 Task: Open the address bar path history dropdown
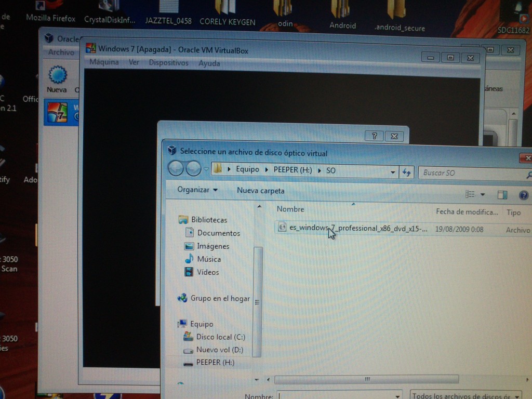[393, 171]
